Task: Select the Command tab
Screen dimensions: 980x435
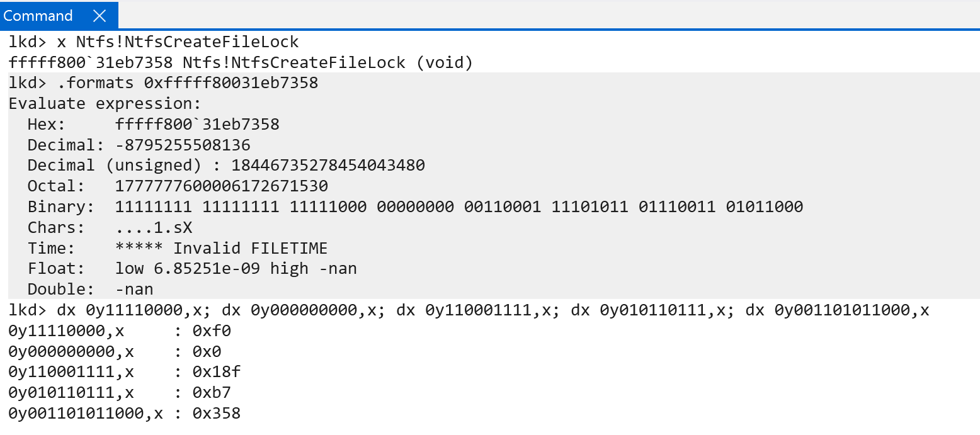Action: click(x=38, y=16)
